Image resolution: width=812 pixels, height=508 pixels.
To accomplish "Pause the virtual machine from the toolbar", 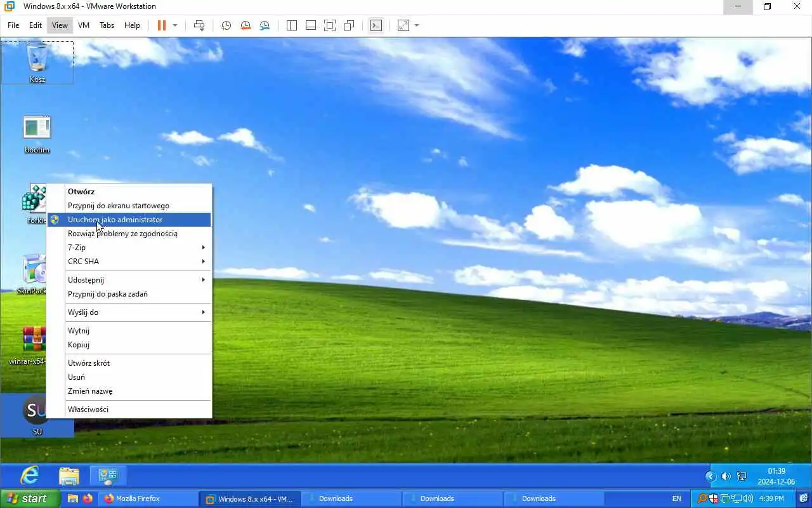I will pos(161,25).
